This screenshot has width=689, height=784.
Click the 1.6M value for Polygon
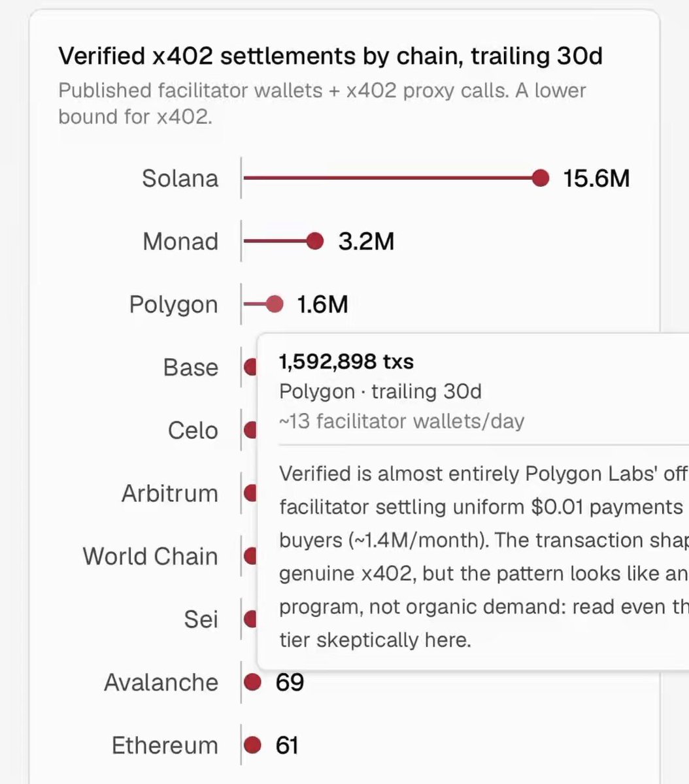pos(322,304)
